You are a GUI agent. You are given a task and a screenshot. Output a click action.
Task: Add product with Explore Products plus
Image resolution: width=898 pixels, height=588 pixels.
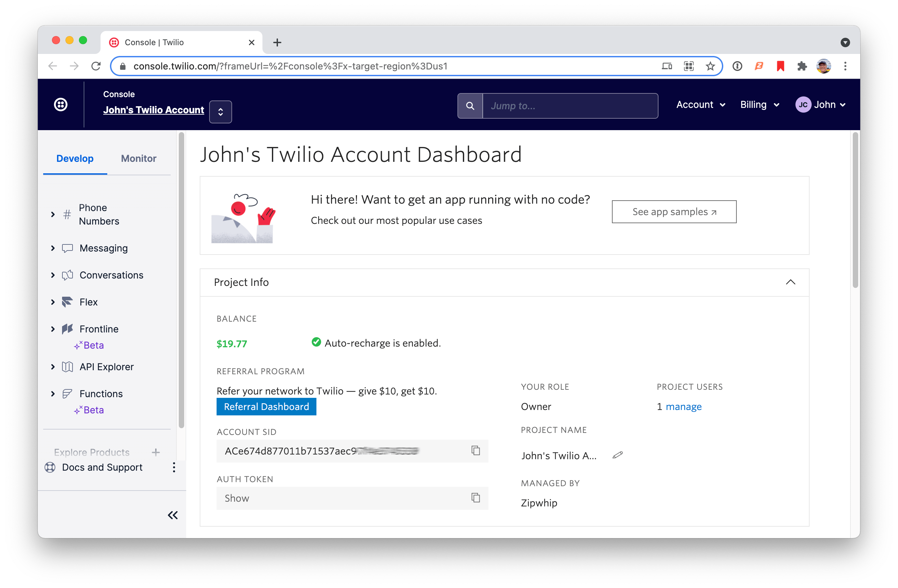tap(156, 452)
